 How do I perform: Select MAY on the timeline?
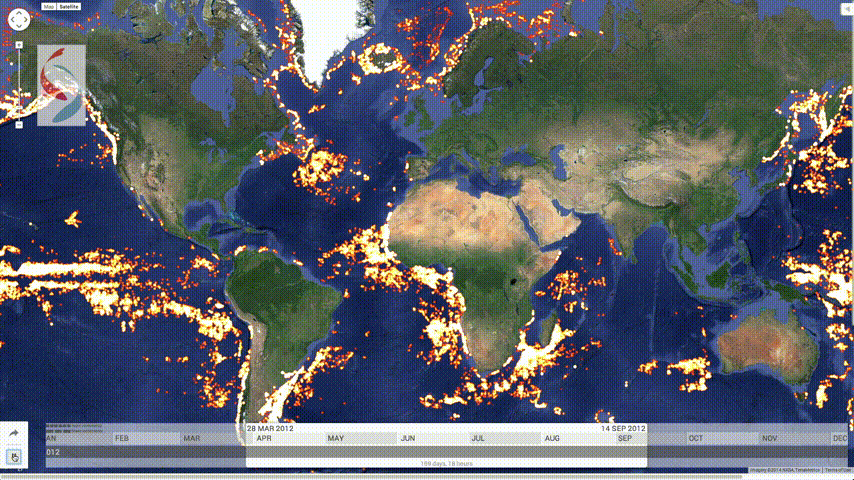coord(335,438)
